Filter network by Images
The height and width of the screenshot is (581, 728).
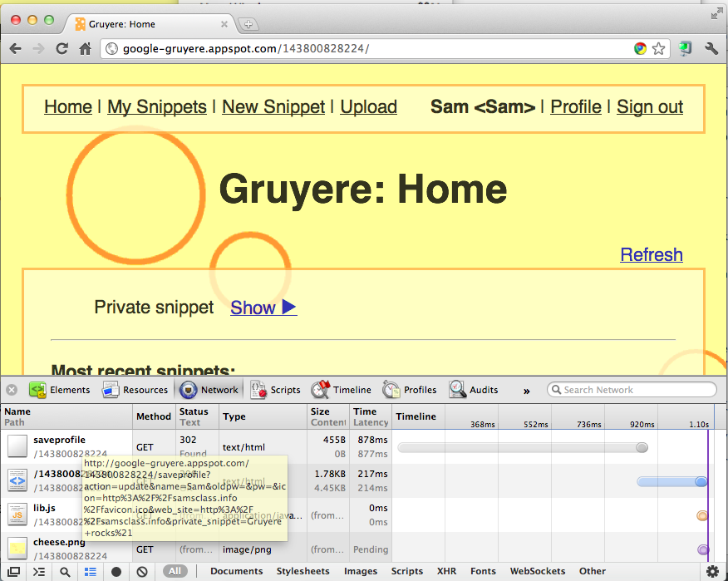point(361,571)
